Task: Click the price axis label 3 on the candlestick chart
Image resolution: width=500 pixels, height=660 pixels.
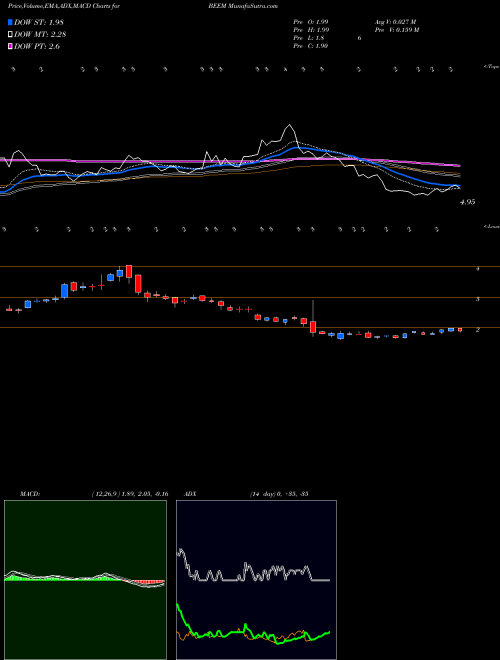Action: pos(477,299)
